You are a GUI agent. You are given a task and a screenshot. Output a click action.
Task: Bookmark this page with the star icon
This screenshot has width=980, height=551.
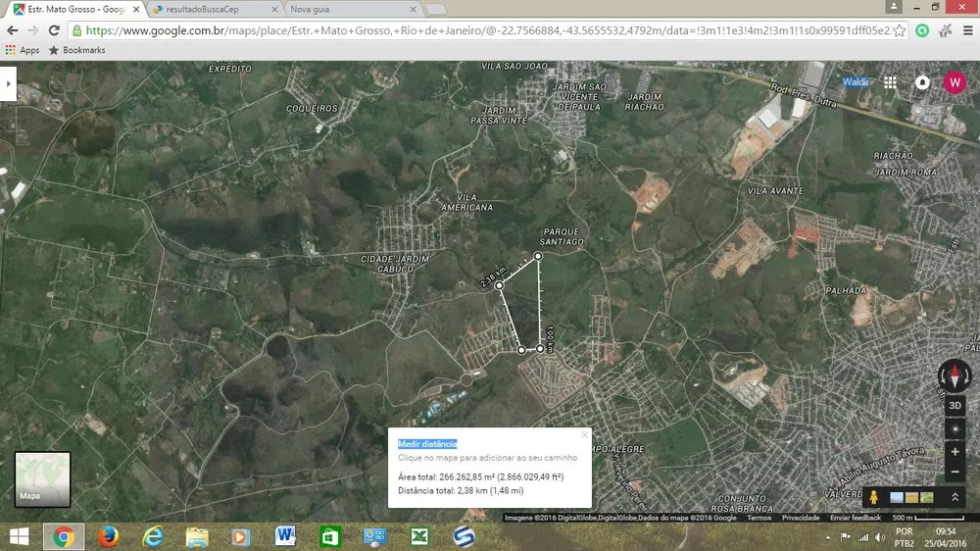point(899,30)
